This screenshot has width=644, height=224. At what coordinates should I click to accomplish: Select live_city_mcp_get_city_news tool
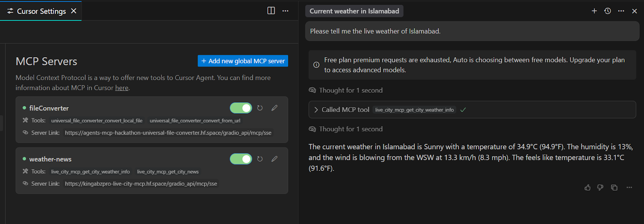pos(168,172)
